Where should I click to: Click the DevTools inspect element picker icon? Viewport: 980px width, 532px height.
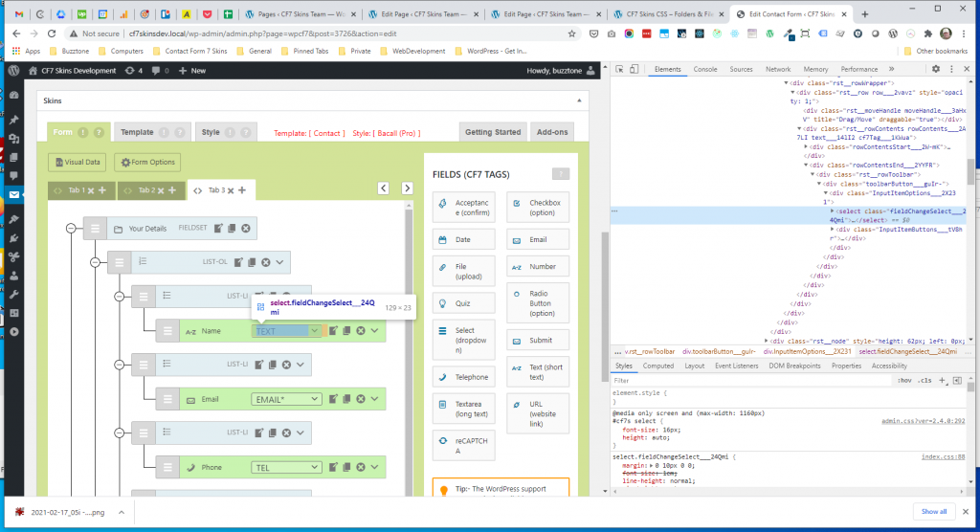pyautogui.click(x=619, y=70)
